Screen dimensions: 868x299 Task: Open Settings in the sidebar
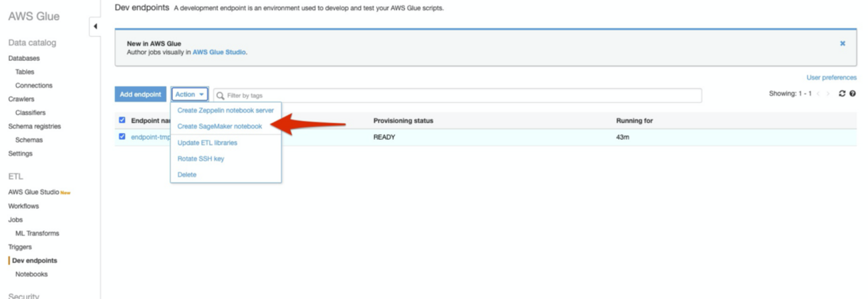[20, 154]
